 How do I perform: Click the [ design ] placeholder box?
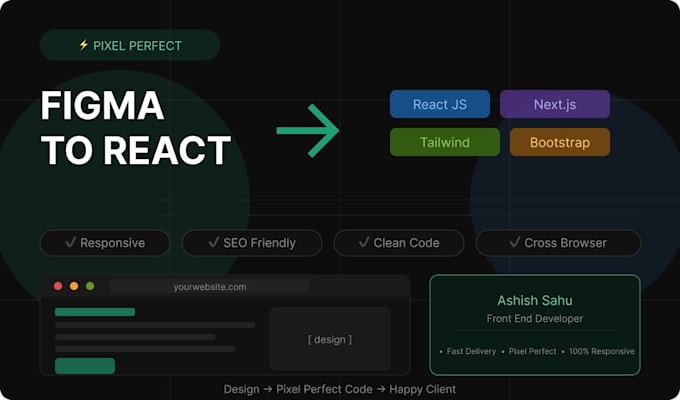(330, 339)
